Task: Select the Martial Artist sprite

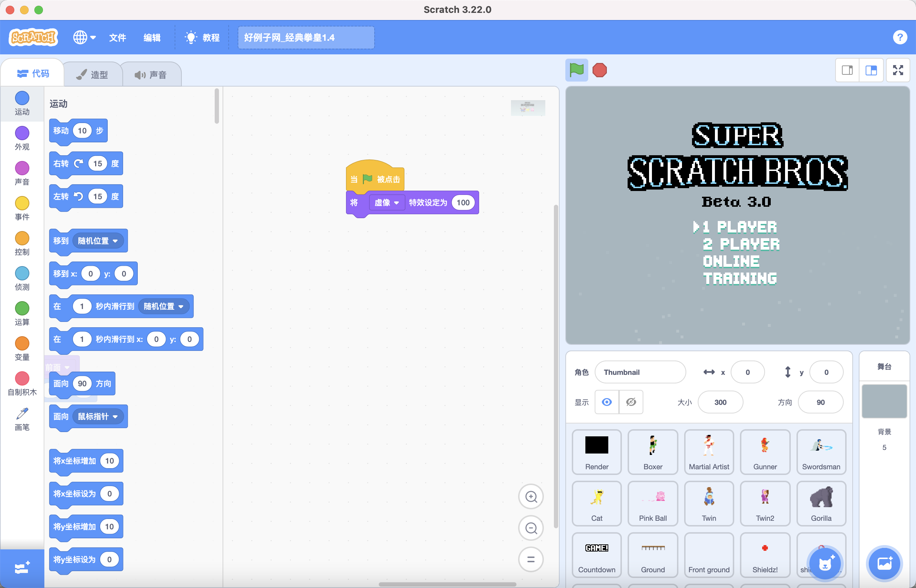Action: 709,452
